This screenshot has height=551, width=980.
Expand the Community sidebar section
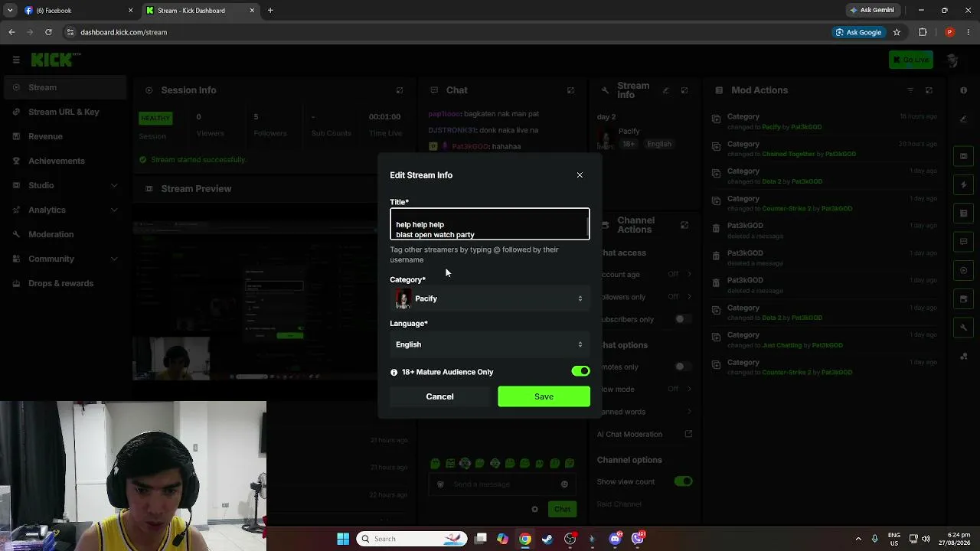pyautogui.click(x=64, y=259)
